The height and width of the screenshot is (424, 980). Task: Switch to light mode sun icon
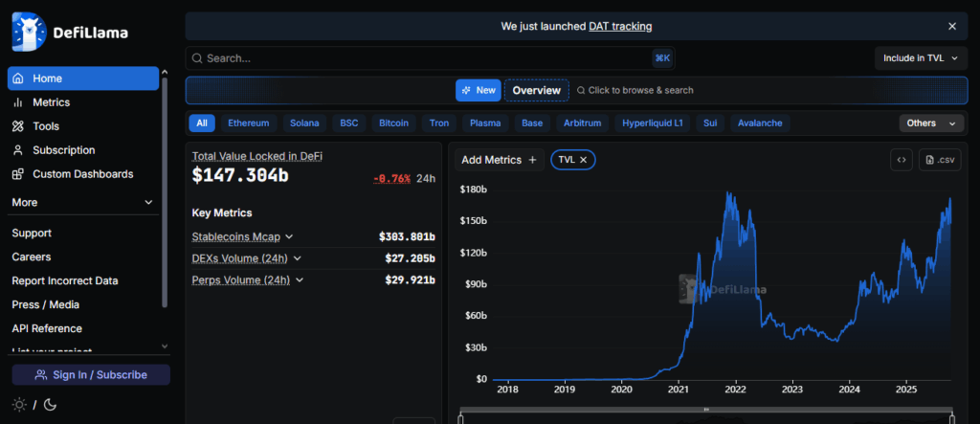(x=19, y=405)
